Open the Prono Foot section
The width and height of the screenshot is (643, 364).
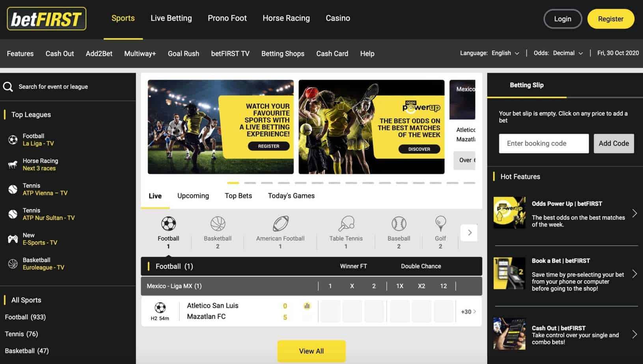(227, 18)
